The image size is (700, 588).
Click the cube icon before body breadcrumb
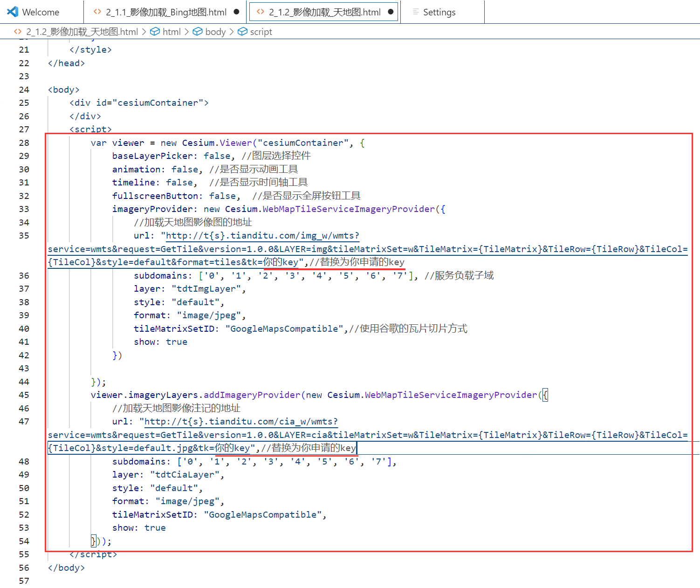coord(198,32)
